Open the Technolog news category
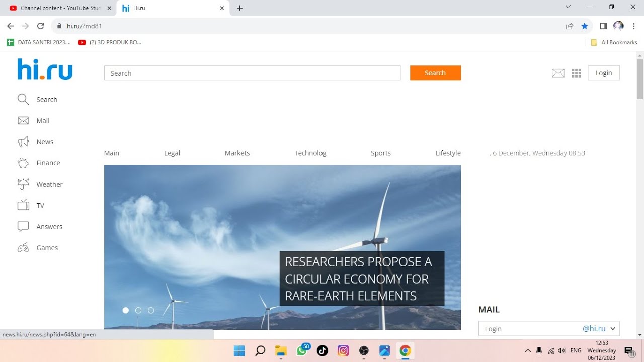Image resolution: width=644 pixels, height=362 pixels. click(x=310, y=153)
